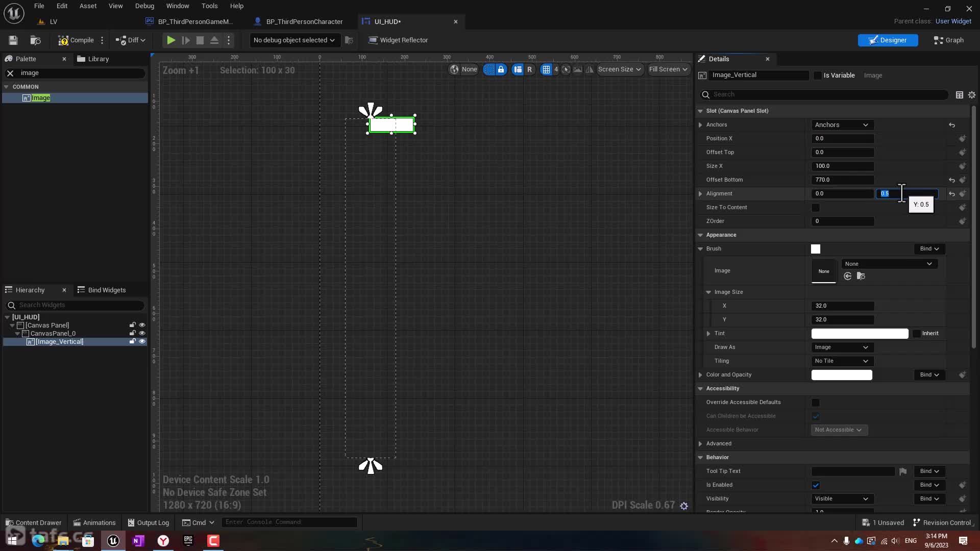Image resolution: width=980 pixels, height=551 pixels.
Task: Open Compile options three-dot menu
Action: pyautogui.click(x=102, y=40)
